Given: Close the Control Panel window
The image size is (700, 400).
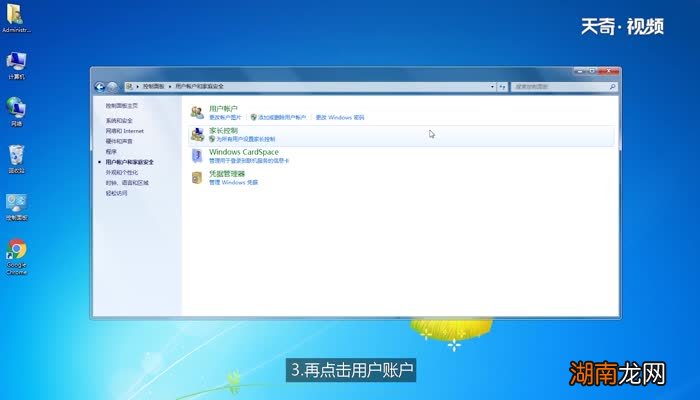Looking at the screenshot, I should click(x=608, y=71).
